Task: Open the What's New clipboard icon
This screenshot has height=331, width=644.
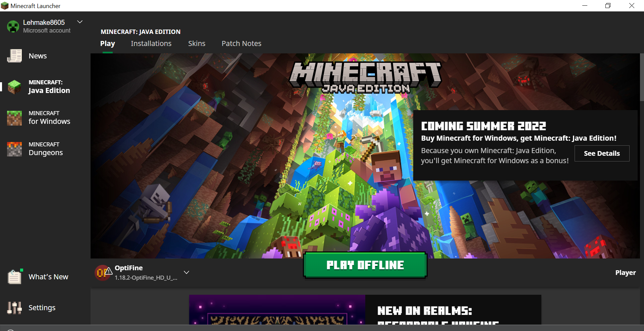Action: click(15, 277)
